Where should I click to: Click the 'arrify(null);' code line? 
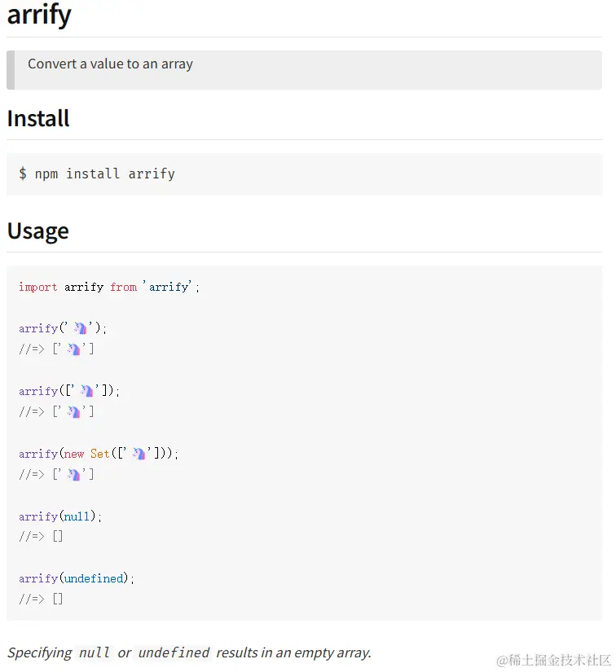(60, 516)
